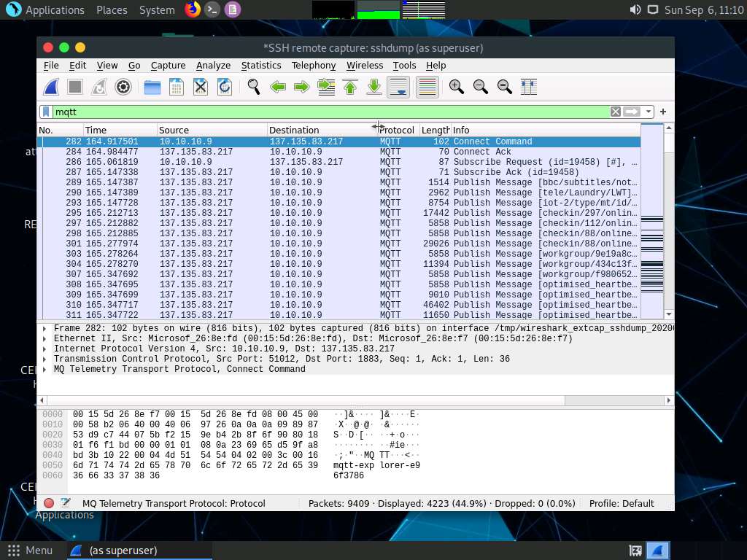Stop the running capture
This screenshot has height=560, width=747.
tap(74, 87)
